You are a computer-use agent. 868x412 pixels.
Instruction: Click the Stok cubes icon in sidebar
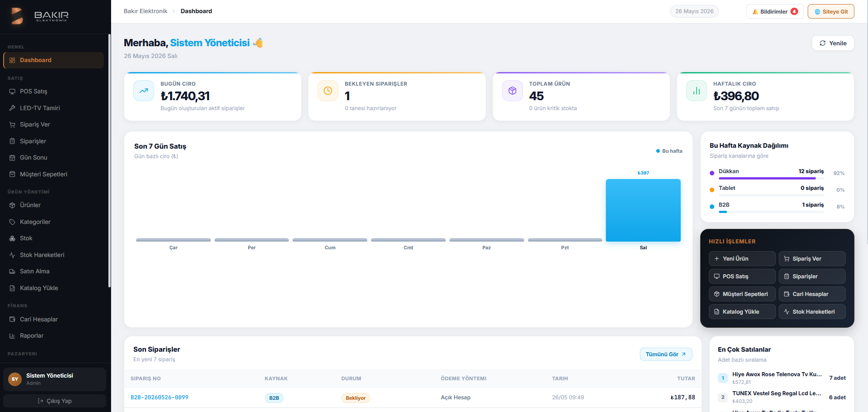[x=12, y=238]
